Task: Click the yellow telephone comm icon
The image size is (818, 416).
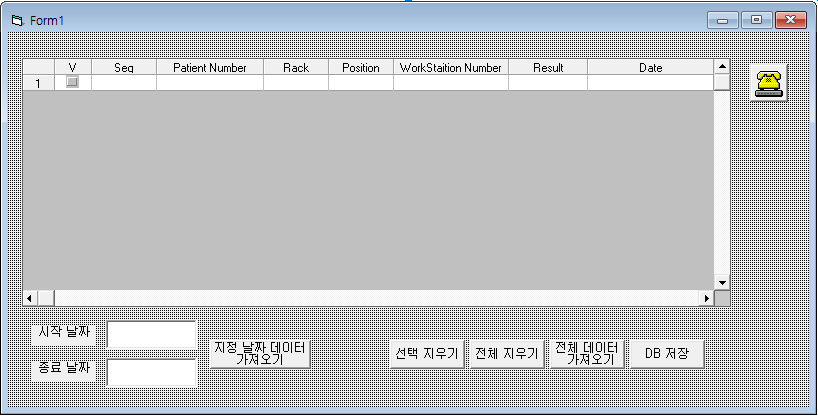Action: [x=768, y=83]
